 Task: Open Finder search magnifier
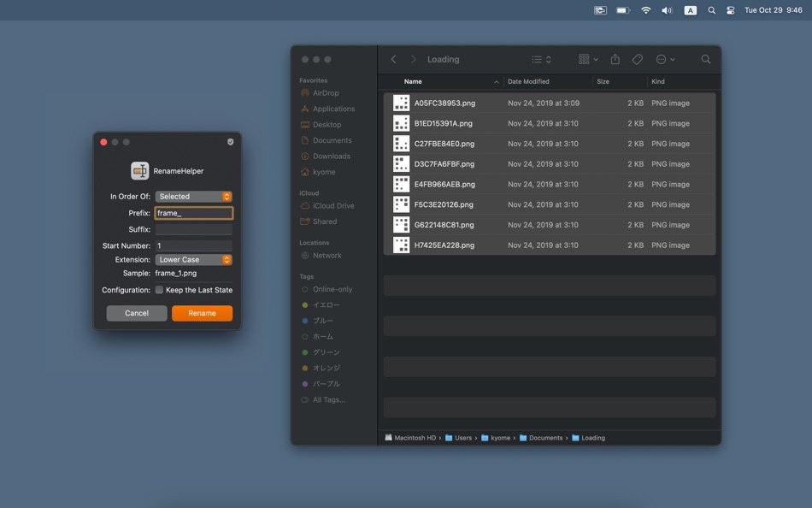[706, 59]
